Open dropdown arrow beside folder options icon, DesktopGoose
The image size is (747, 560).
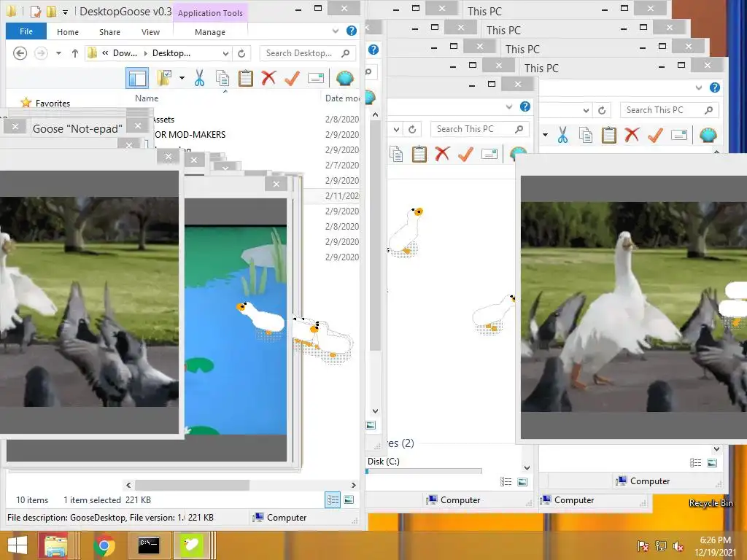pyautogui.click(x=182, y=78)
